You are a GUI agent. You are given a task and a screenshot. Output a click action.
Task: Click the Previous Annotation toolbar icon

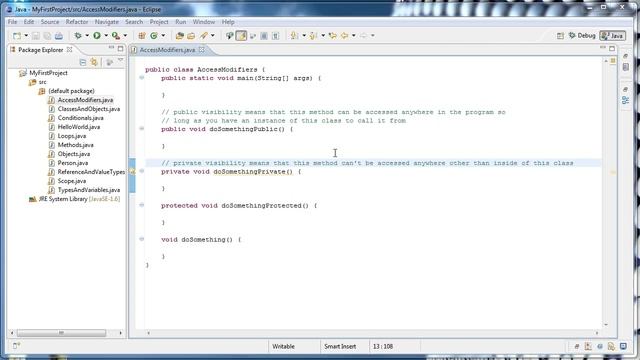[313, 36]
